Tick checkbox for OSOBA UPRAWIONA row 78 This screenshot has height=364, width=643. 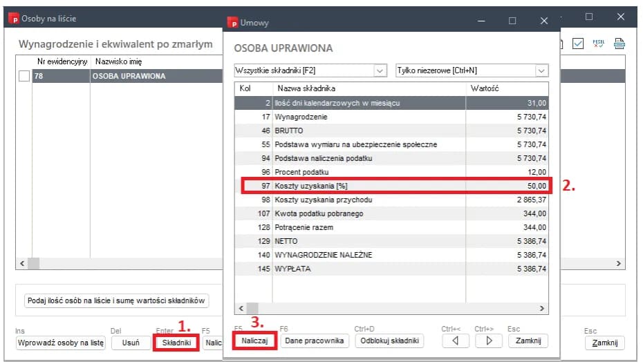coord(24,77)
